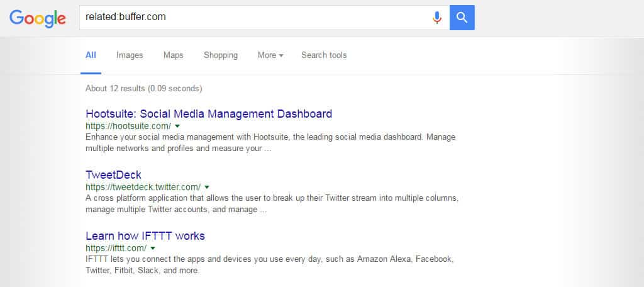Activate voice search microphone icon
The image size is (644, 287).
[437, 17]
